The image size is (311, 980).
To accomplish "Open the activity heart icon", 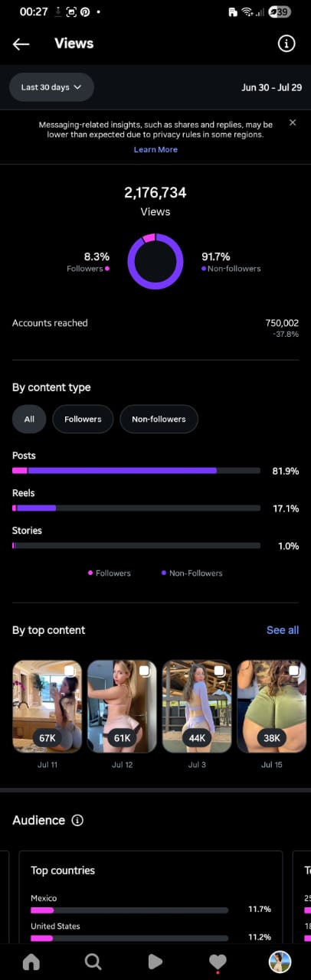I will [x=218, y=962].
